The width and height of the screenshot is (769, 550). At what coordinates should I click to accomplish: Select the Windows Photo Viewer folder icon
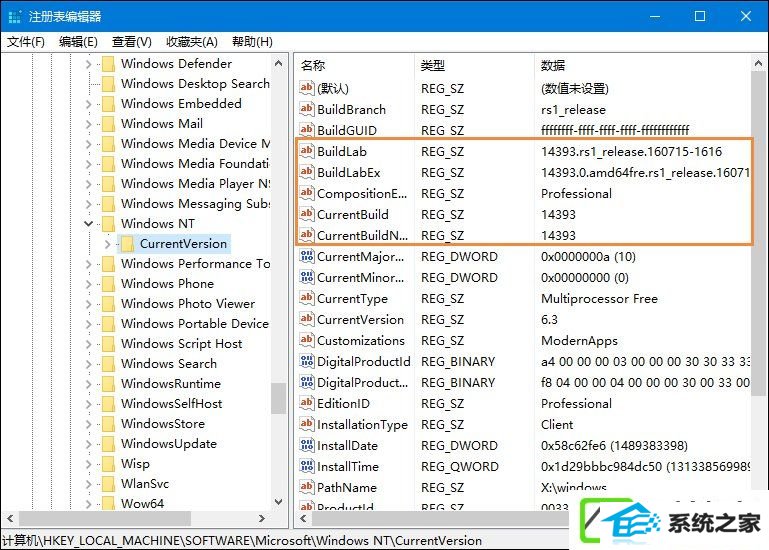(x=108, y=304)
